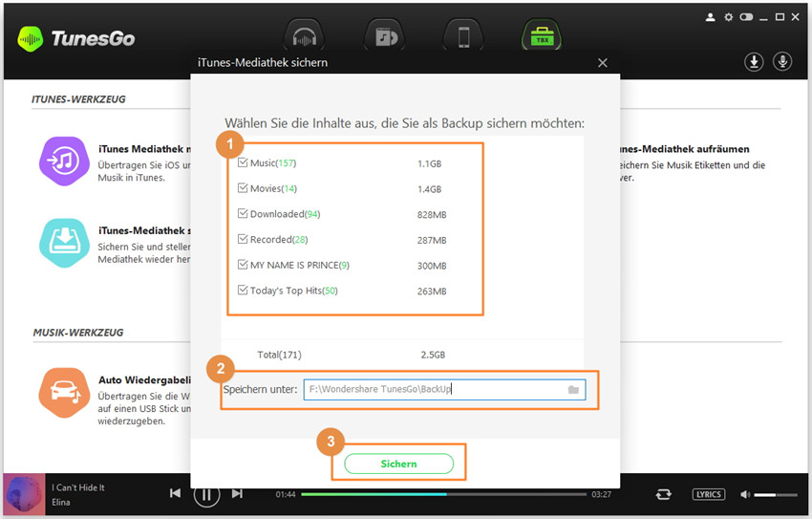
Task: Open the LYRICS button
Action: [709, 494]
